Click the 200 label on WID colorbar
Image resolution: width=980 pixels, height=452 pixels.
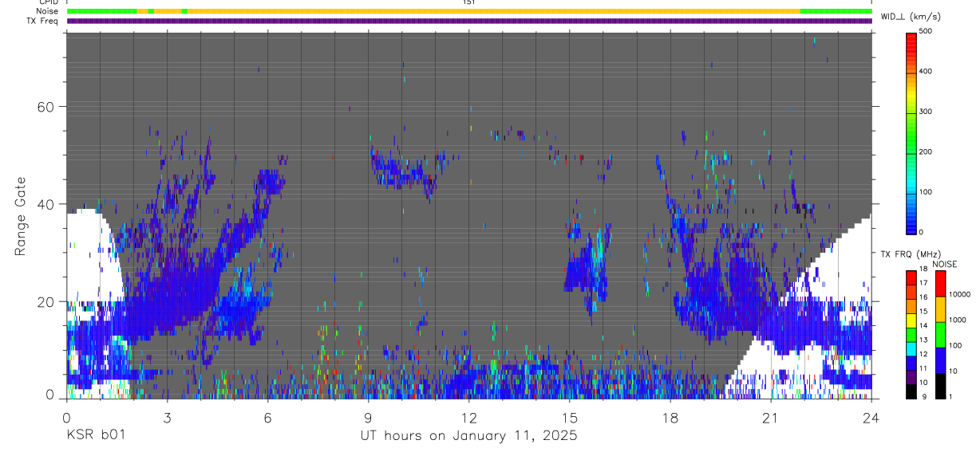point(926,151)
